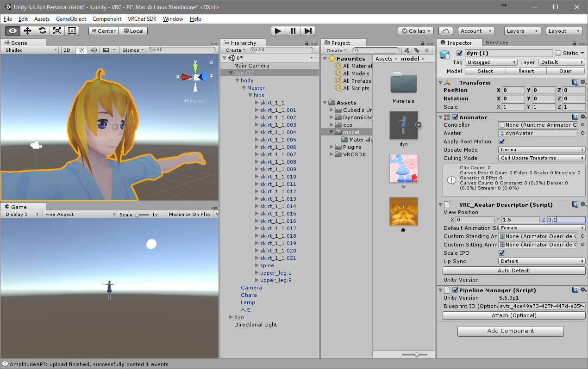Uncheck Apply Root Motion
Image resolution: width=588 pixels, height=369 pixels.
tap(501, 141)
